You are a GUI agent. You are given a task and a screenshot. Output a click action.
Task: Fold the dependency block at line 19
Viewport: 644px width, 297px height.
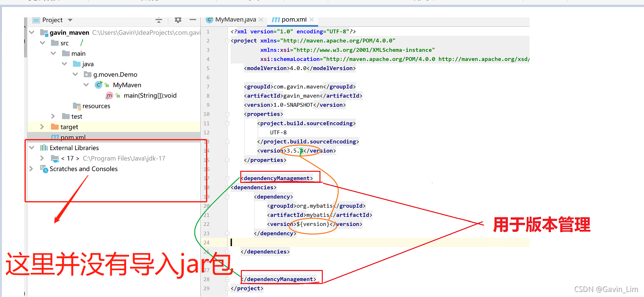click(x=227, y=197)
